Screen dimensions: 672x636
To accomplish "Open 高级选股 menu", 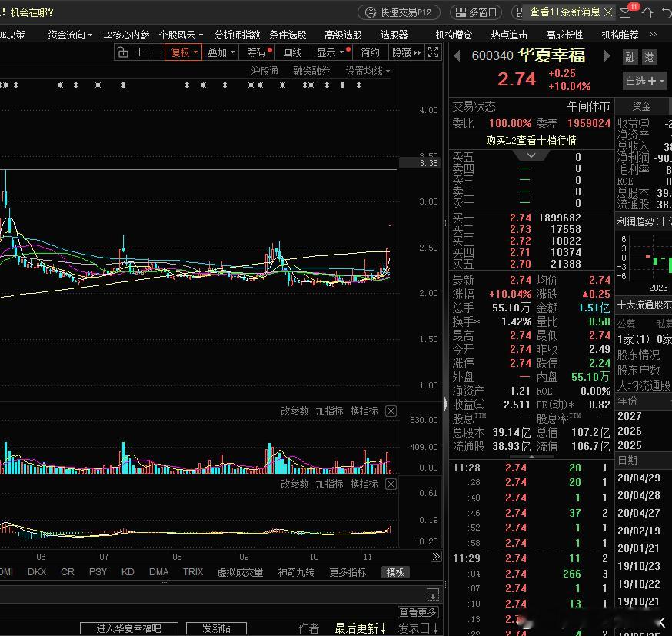I will point(343,35).
